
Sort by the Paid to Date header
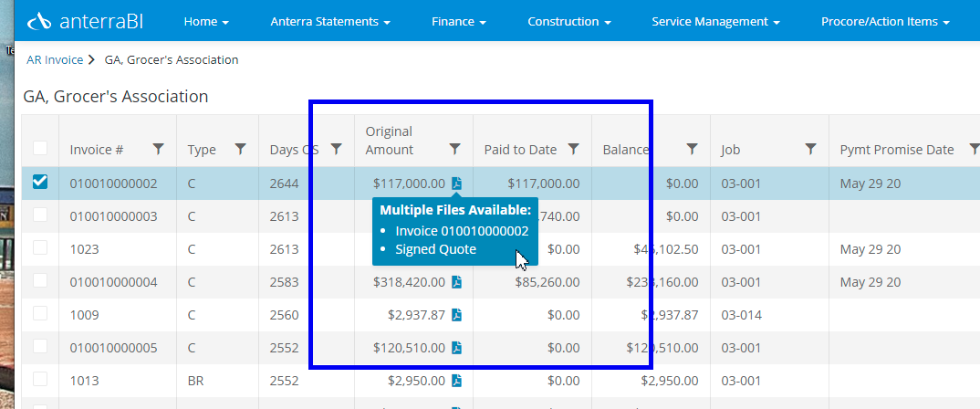pos(520,150)
